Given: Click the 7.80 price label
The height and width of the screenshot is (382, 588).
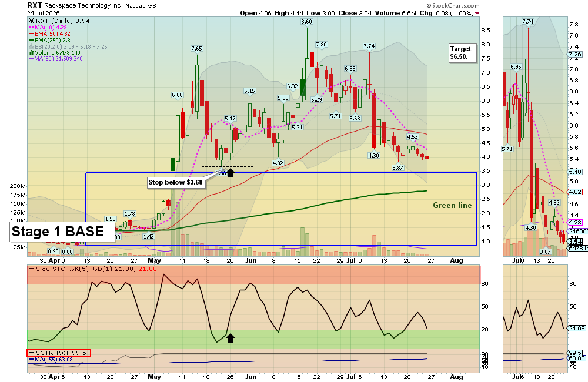Looking at the screenshot, I should pyautogui.click(x=322, y=45).
